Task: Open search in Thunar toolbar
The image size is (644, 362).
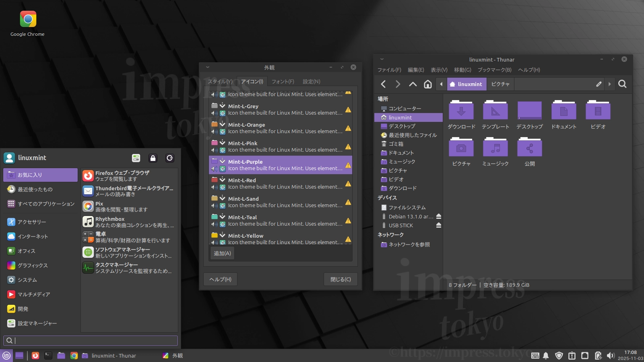Action: pos(622,84)
